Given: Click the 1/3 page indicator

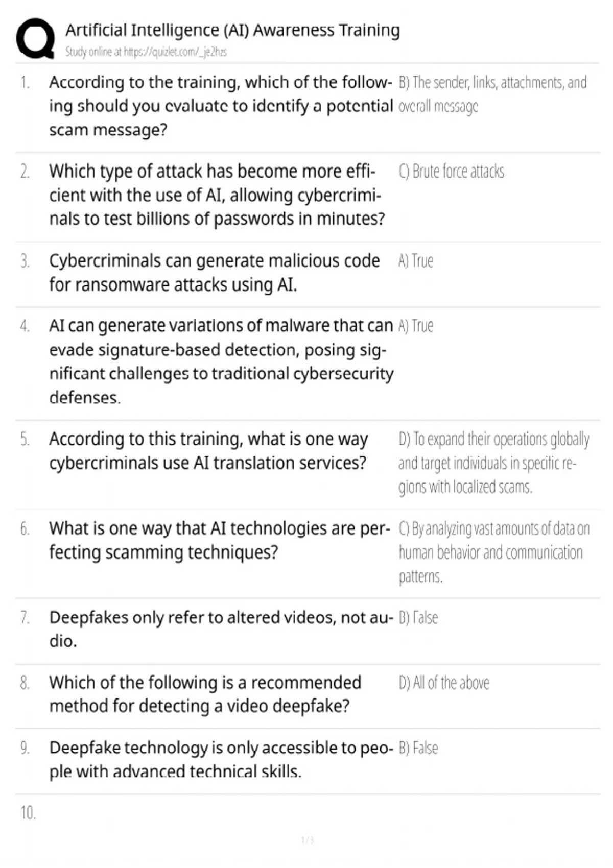Looking at the screenshot, I should point(307,840).
